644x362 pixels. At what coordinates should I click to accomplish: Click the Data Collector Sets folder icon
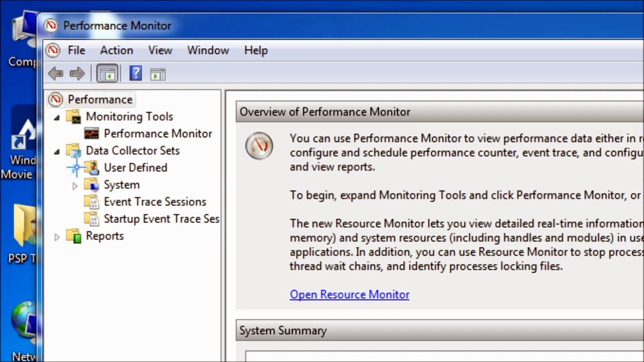pyautogui.click(x=73, y=150)
